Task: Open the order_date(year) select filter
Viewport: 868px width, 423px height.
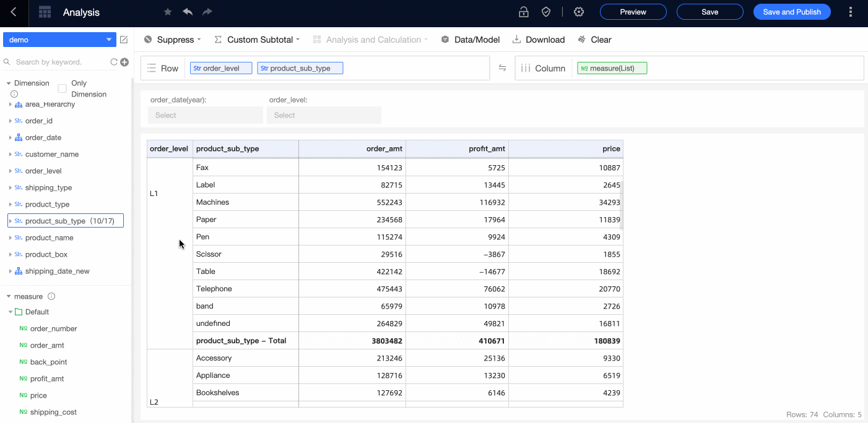Action: (205, 115)
